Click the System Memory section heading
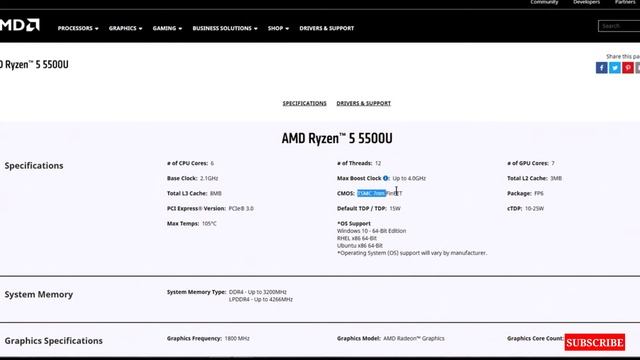The height and width of the screenshot is (360, 640). (39, 294)
